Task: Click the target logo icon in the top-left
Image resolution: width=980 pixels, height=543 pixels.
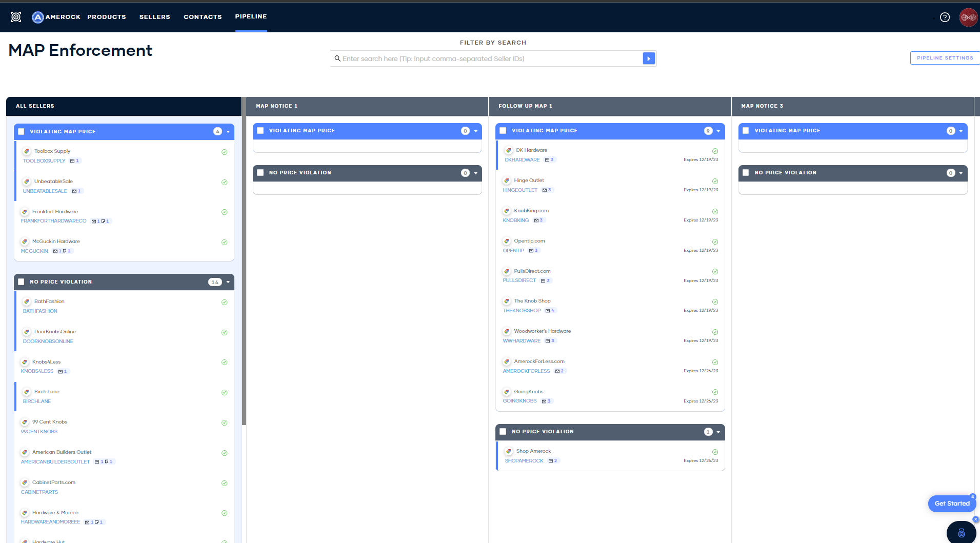Action: 16,17
